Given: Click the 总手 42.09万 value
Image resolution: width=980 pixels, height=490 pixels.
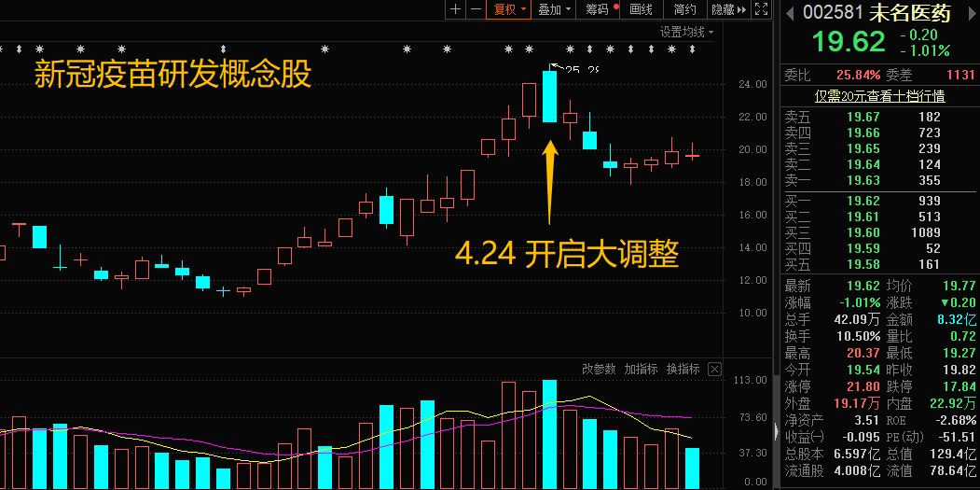Looking at the screenshot, I should click(858, 320).
